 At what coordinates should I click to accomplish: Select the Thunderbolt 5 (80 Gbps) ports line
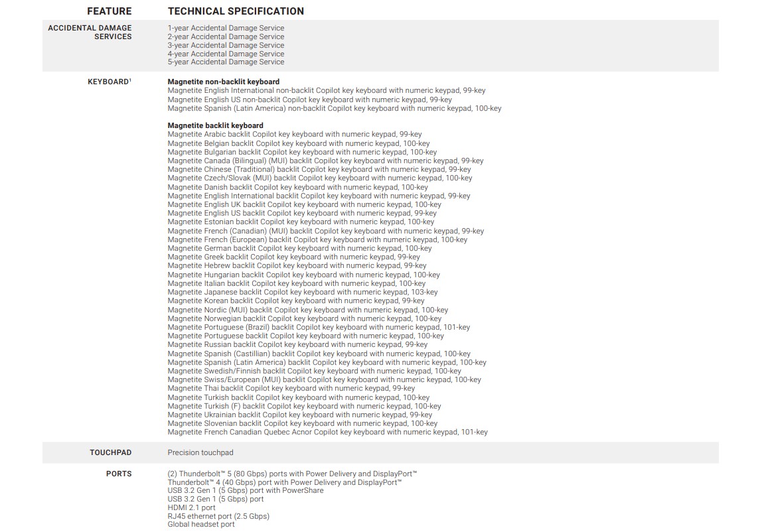click(292, 474)
